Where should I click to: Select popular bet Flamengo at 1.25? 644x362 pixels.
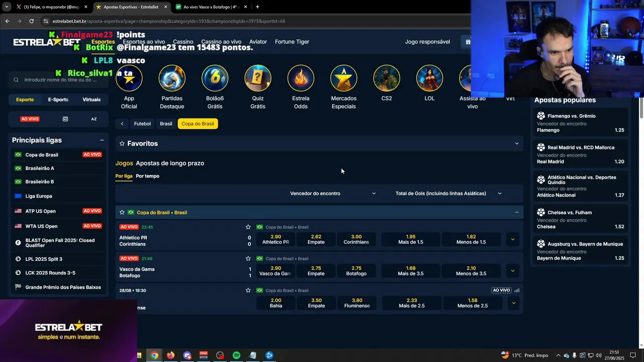pyautogui.click(x=580, y=123)
